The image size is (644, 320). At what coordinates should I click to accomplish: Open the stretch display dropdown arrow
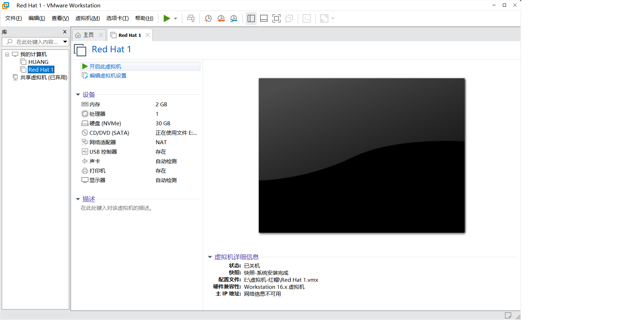coord(333,19)
